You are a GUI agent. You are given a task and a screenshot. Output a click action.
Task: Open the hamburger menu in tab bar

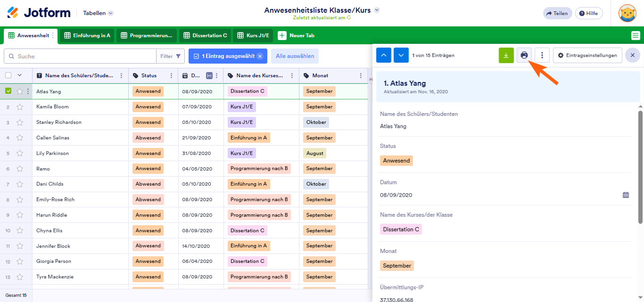(x=636, y=35)
